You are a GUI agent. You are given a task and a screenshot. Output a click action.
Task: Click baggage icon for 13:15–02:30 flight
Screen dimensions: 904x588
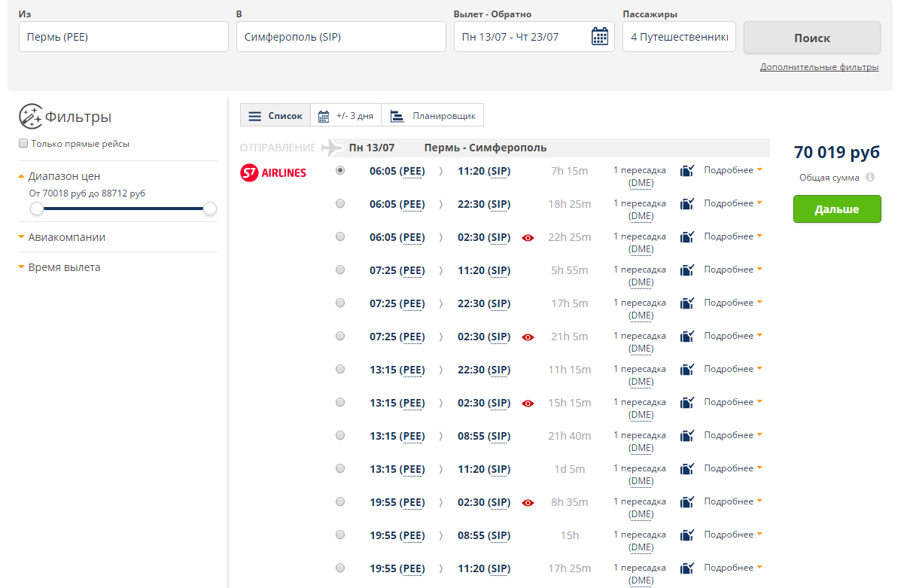tap(687, 403)
